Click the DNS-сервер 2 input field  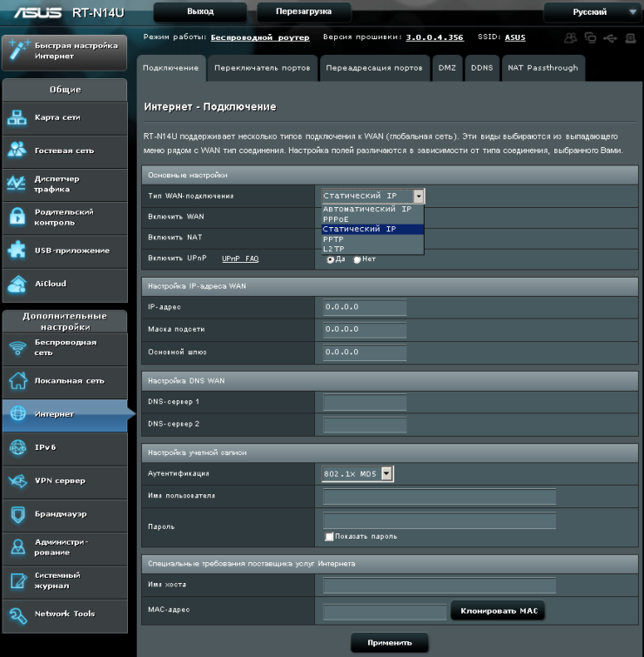tap(365, 425)
